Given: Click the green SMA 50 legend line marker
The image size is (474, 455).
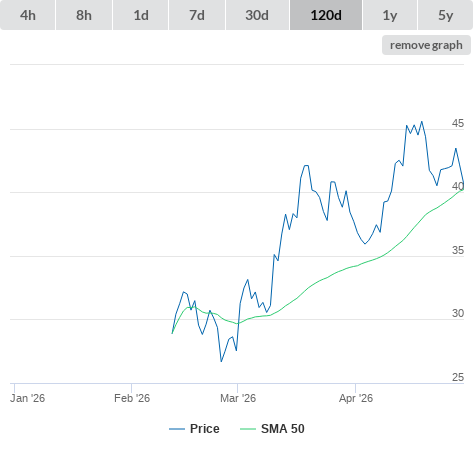Looking at the screenshot, I should [x=248, y=429].
